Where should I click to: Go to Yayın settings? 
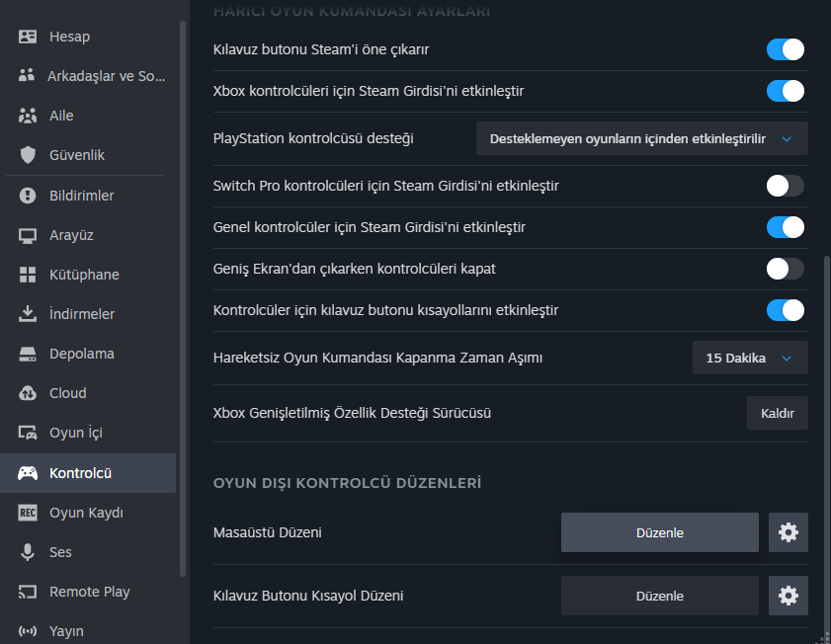tap(88, 631)
